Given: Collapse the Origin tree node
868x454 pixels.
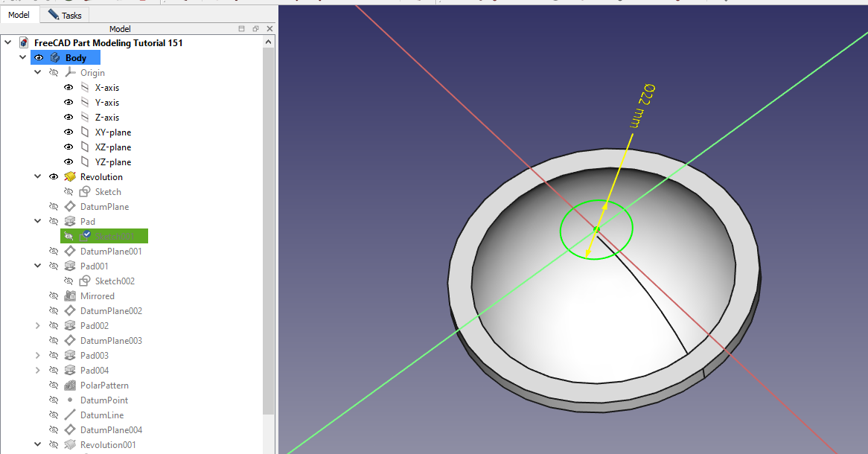Looking at the screenshot, I should coord(38,73).
